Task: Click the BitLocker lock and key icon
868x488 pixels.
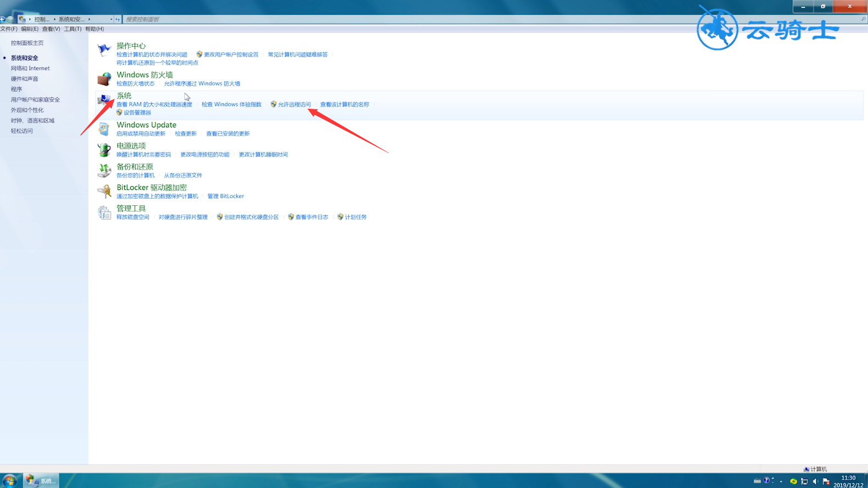Action: pos(104,192)
